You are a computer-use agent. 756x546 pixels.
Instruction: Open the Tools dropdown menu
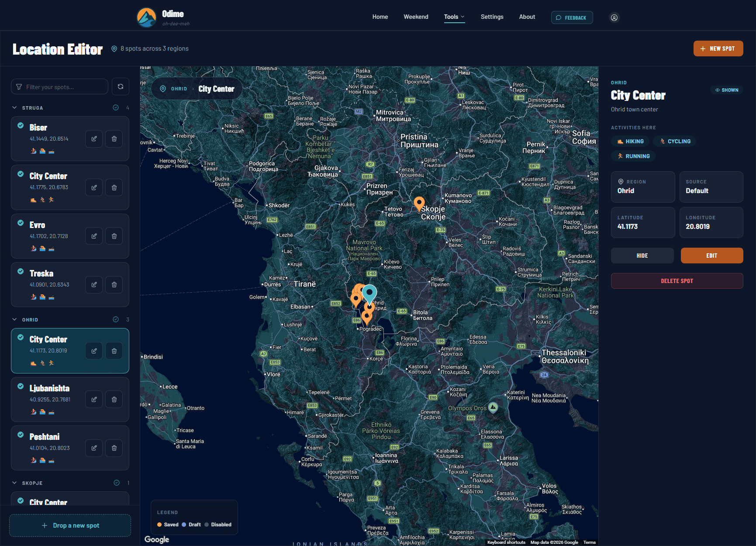coord(454,17)
